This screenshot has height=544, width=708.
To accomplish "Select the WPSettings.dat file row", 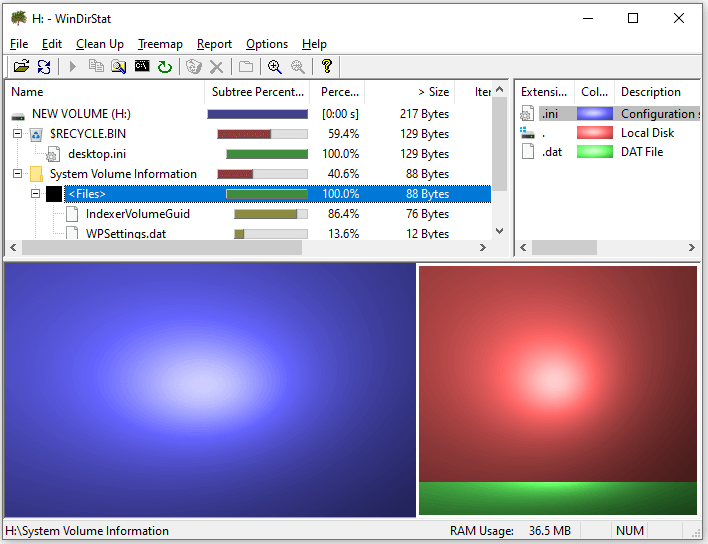I will [x=248, y=233].
